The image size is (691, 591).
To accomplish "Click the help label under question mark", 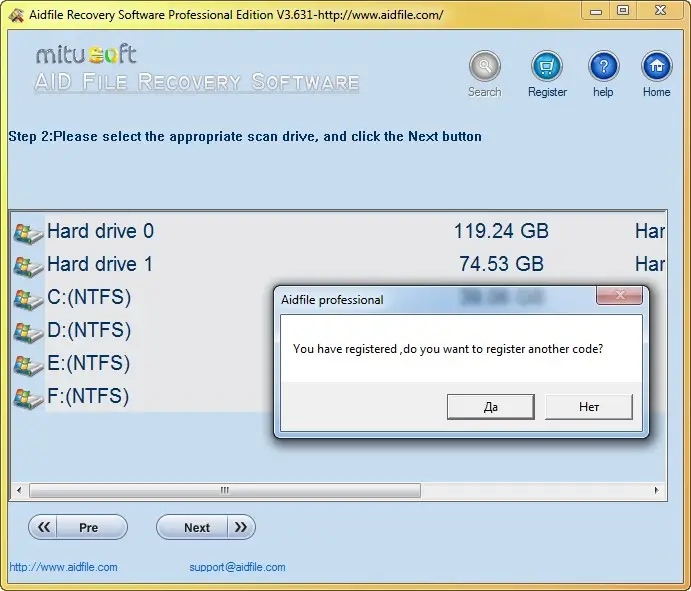I will 603,92.
